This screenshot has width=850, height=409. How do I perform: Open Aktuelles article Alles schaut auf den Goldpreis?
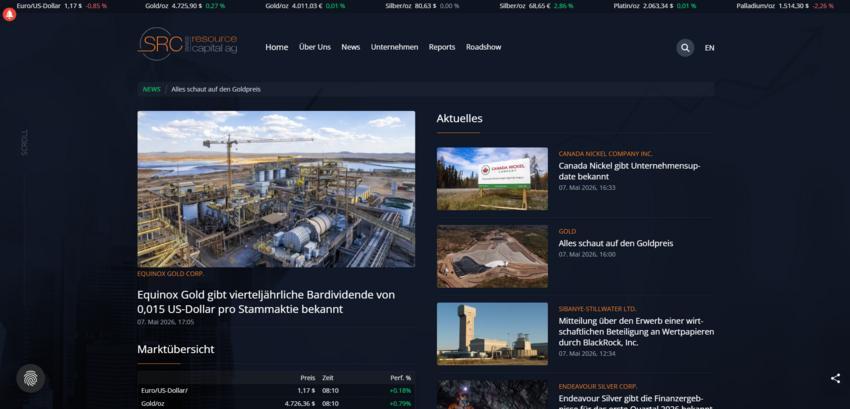tap(616, 244)
